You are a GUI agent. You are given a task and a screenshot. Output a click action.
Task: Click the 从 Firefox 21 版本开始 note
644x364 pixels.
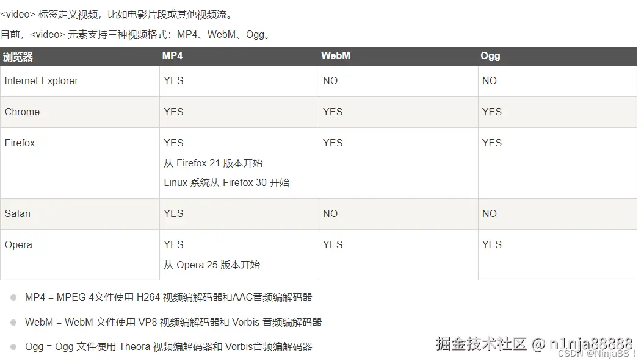213,163
